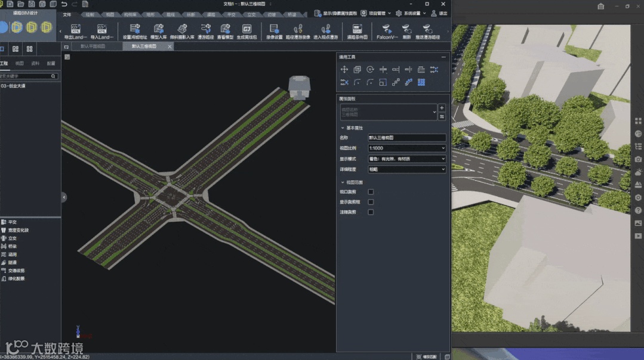
Task: Click the 模型入库 toolbar icon
Action: pyautogui.click(x=159, y=29)
